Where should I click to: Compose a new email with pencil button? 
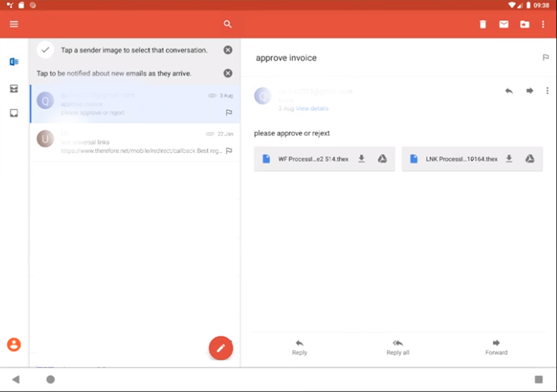pyautogui.click(x=221, y=348)
